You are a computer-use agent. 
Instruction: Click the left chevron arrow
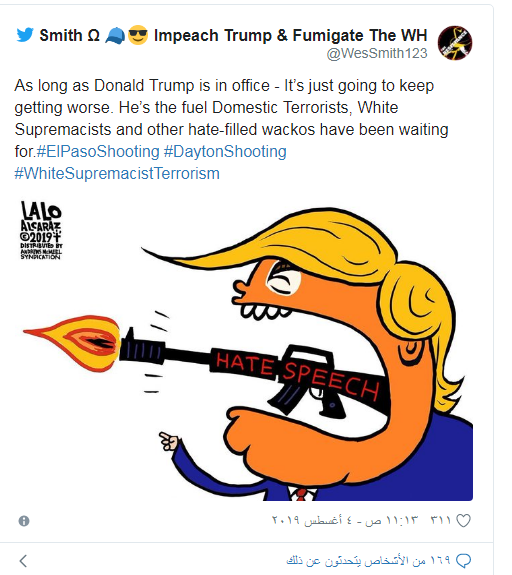click(23, 561)
